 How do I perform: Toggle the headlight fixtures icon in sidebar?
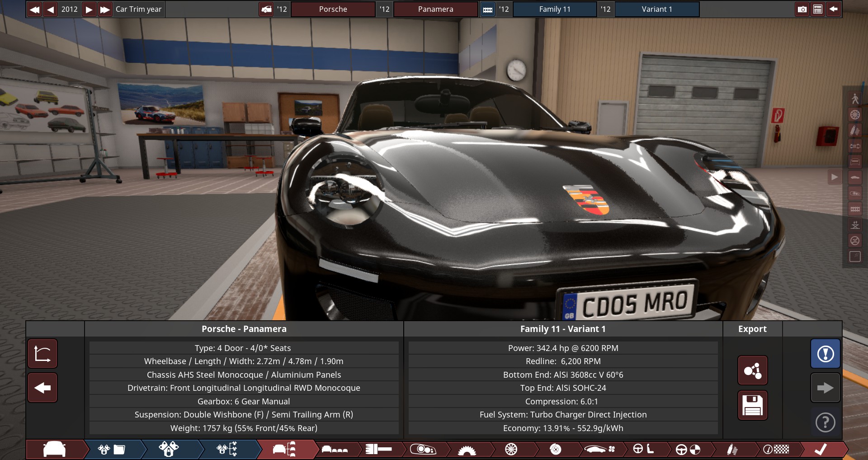point(855,193)
